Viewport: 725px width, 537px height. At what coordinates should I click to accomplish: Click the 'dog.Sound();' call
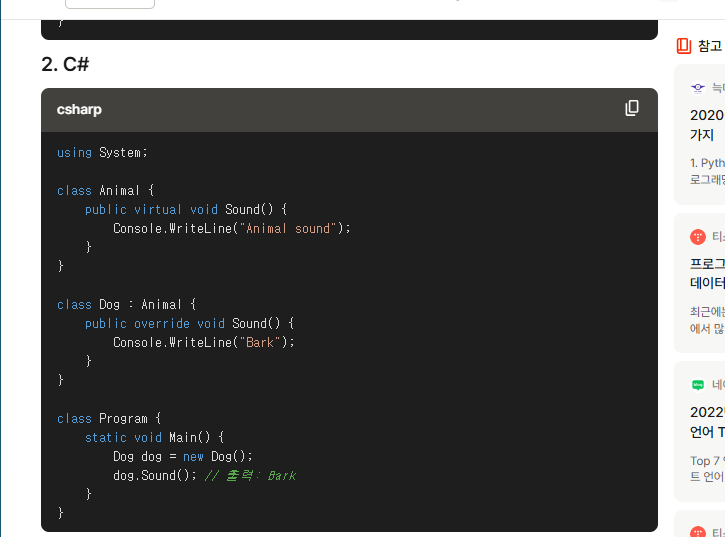coord(154,475)
